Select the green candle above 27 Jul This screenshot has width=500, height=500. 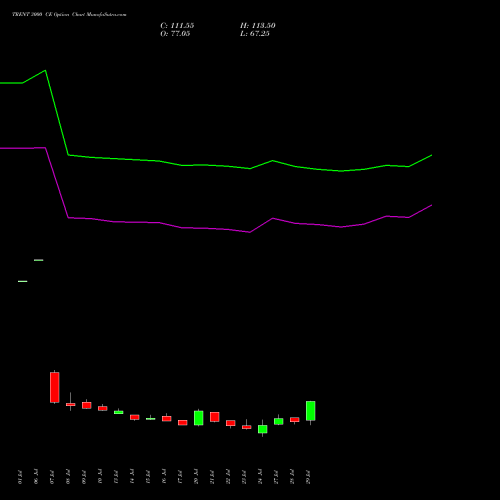click(x=279, y=421)
